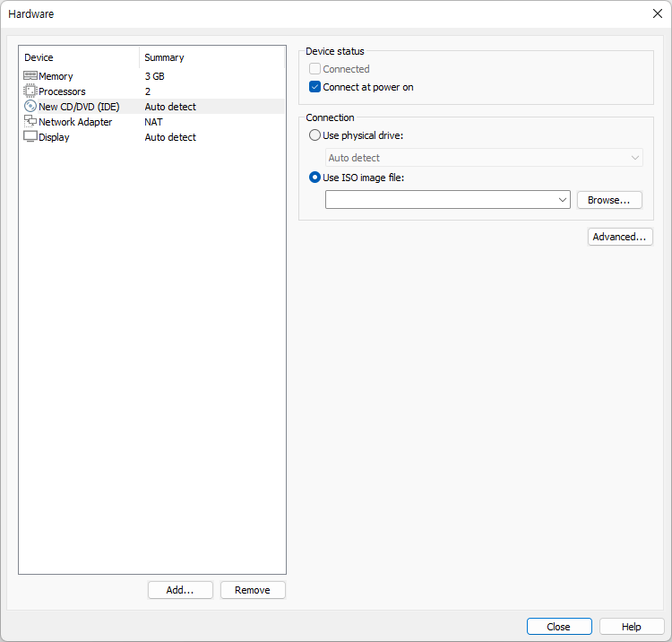Uncheck Connect at power on
The height and width of the screenshot is (642, 672).
(315, 87)
